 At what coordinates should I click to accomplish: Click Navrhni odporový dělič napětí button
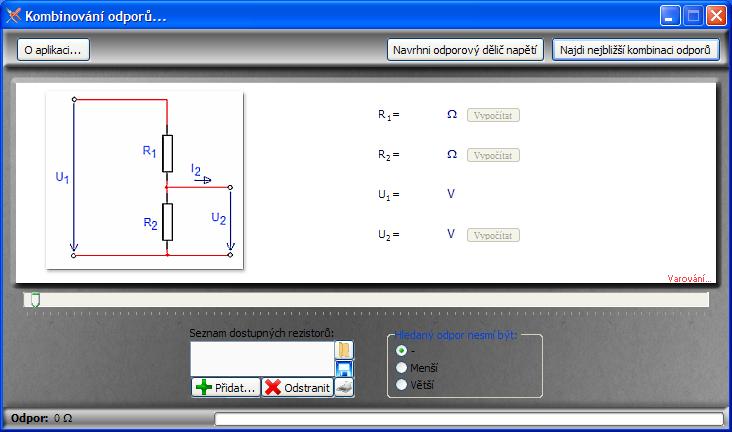tap(465, 50)
